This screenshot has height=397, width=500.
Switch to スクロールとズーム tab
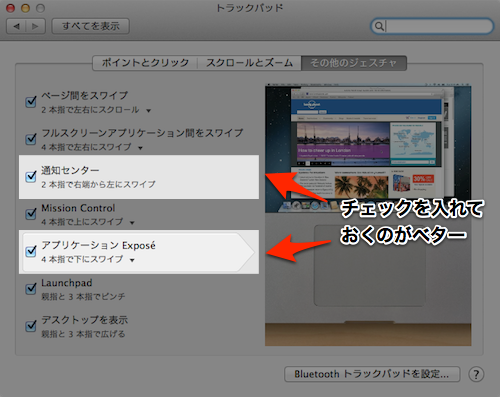[249, 63]
